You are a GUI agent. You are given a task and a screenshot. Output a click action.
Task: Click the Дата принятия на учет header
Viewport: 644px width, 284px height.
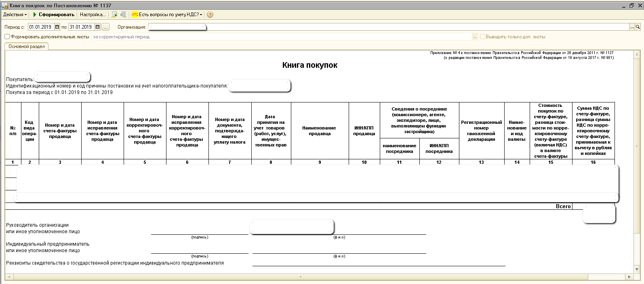click(x=271, y=131)
